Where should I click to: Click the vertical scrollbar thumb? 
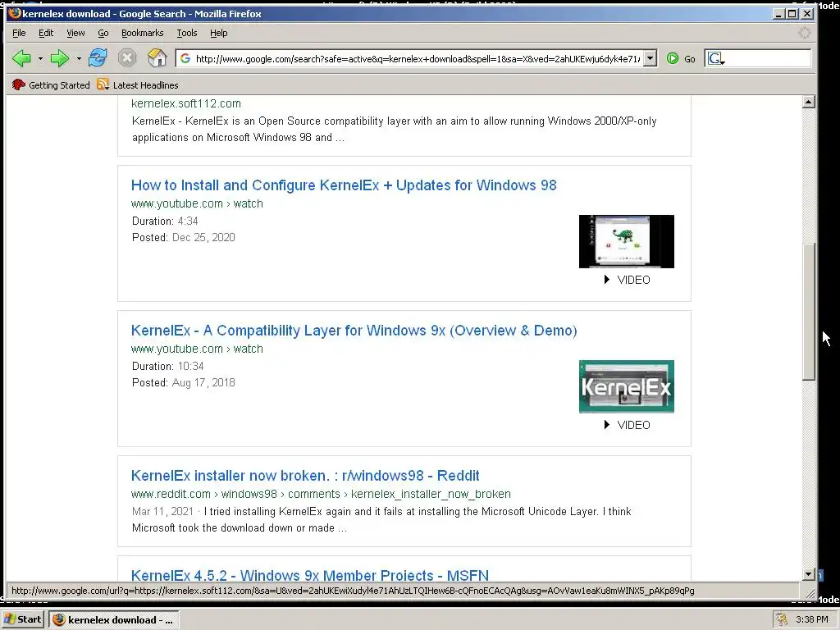point(809,312)
